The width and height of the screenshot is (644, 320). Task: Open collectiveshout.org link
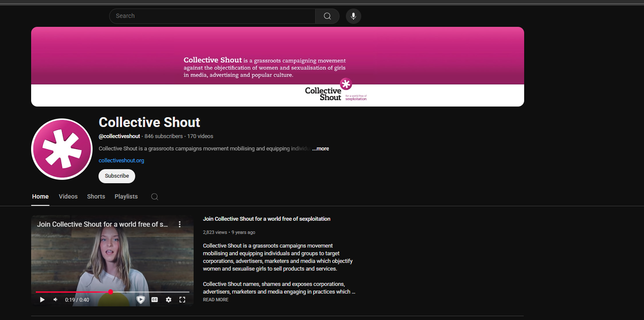[x=122, y=161]
